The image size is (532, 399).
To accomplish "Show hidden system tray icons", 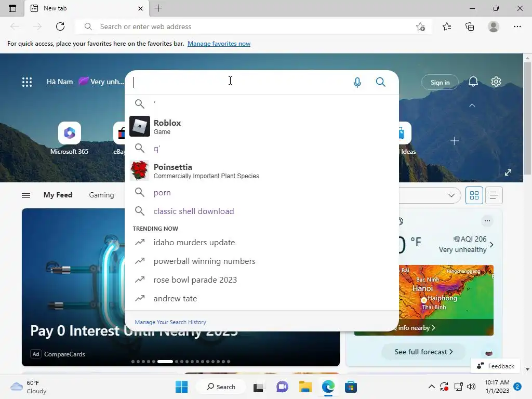I will coord(432,387).
